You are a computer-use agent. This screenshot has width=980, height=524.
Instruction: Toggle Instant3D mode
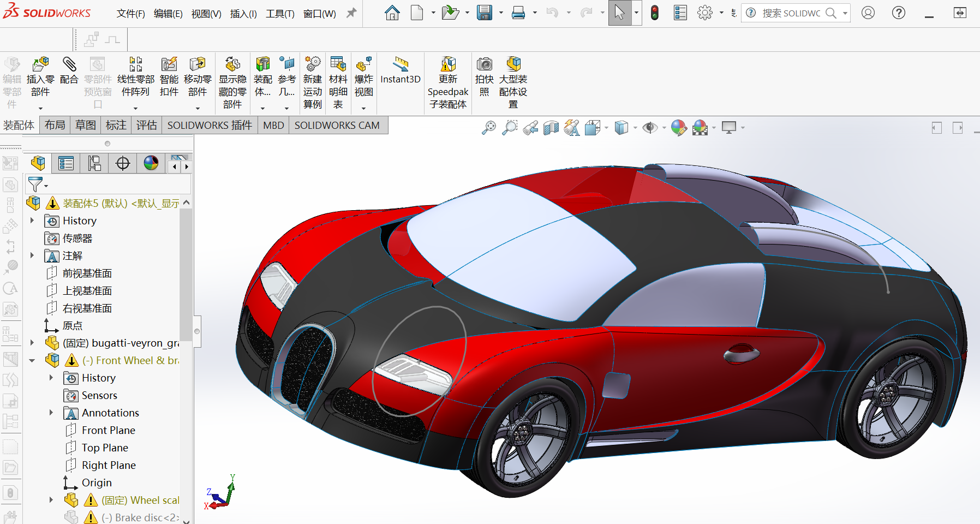[x=401, y=70]
